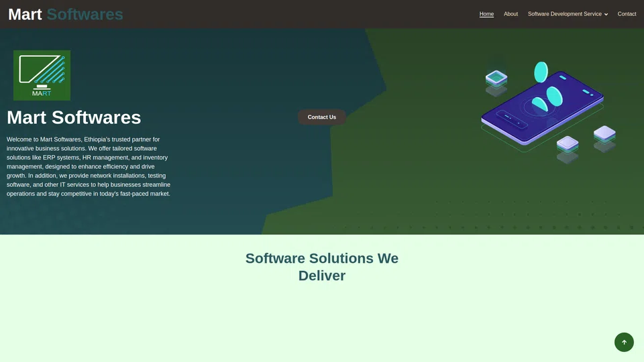
Task: Click the green MART logo image
Action: (x=42, y=76)
